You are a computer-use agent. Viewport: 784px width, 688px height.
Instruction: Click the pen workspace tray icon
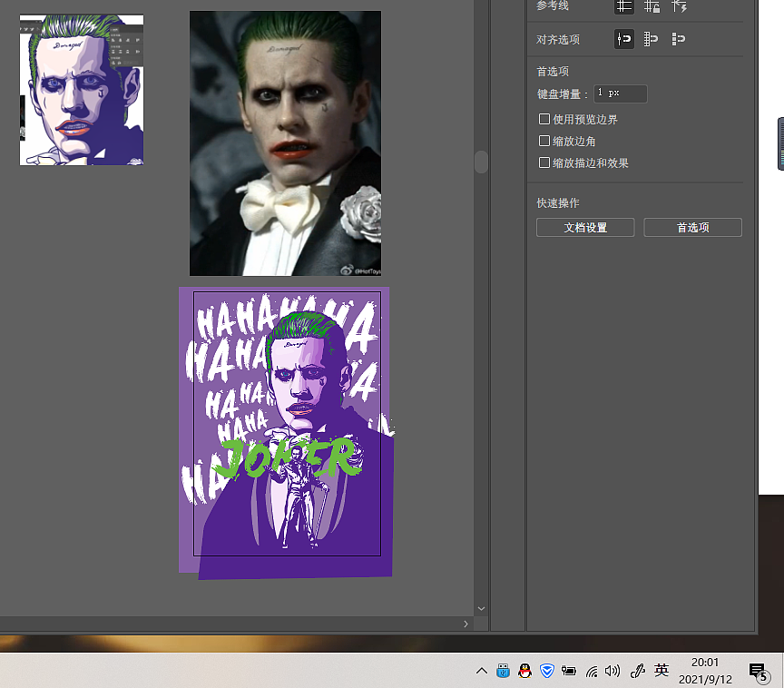[x=638, y=671]
